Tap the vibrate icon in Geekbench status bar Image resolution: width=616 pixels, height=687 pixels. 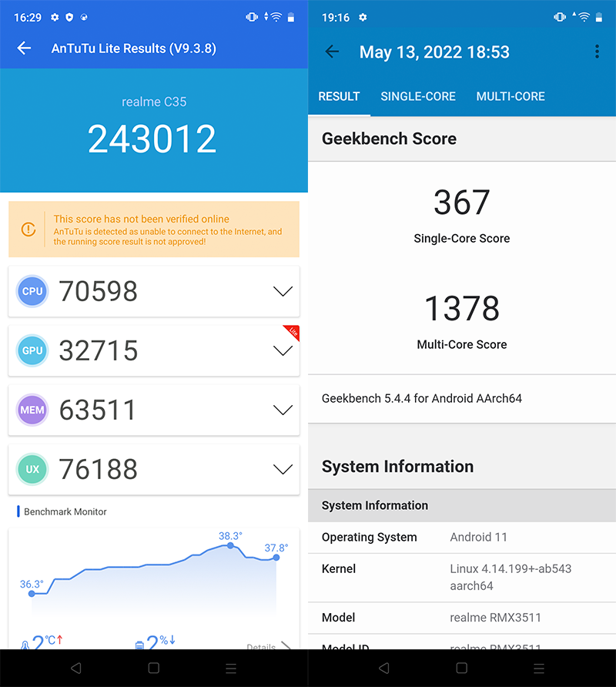[560, 17]
